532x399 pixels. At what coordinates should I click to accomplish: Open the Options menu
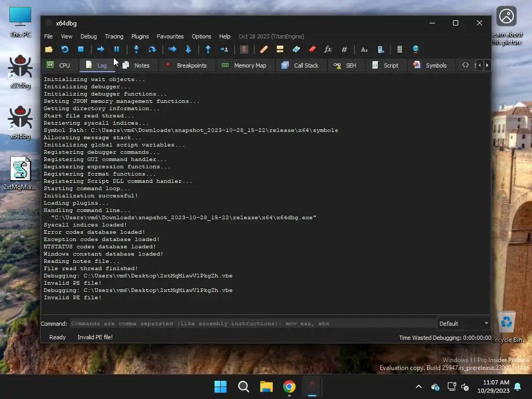point(201,36)
